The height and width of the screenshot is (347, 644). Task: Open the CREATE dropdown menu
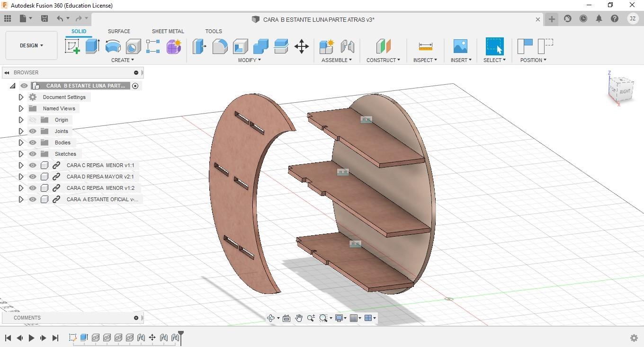pyautogui.click(x=123, y=60)
